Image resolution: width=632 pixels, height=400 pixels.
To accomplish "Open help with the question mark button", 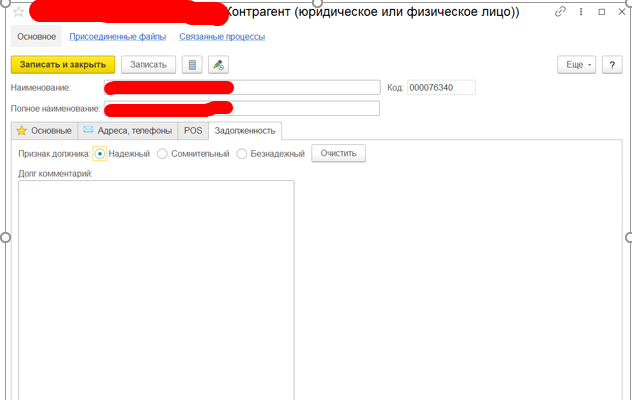I will point(611,64).
